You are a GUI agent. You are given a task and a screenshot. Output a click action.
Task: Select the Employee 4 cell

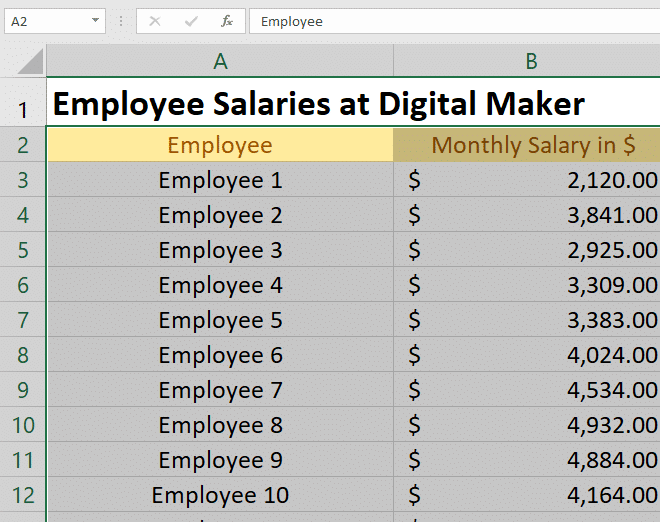(220, 285)
